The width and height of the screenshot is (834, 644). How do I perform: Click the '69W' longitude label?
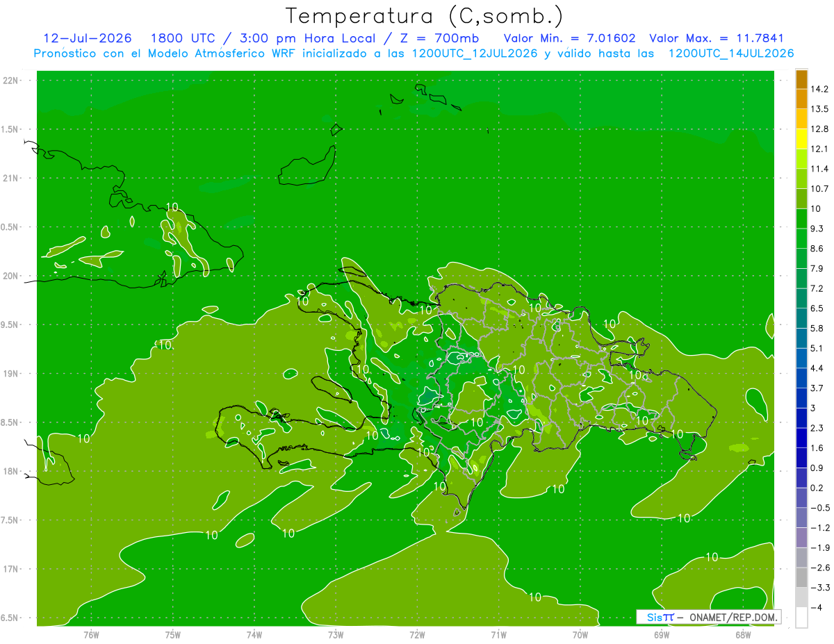click(x=661, y=635)
